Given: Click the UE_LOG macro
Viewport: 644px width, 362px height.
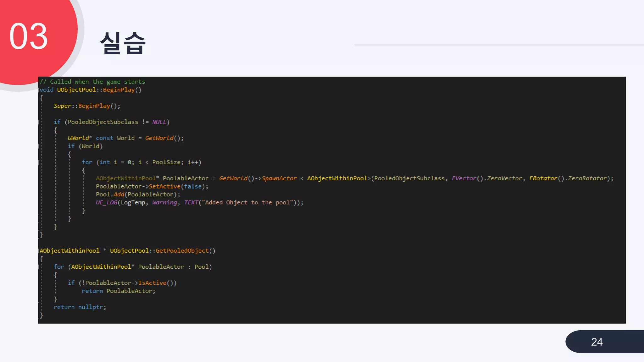Looking at the screenshot, I should coord(106,203).
